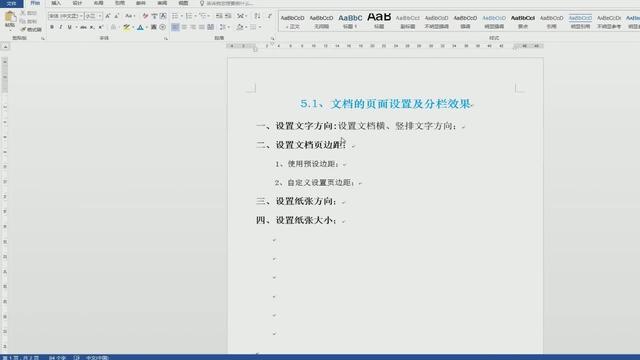
Task: Click the Tell Me search box
Action: click(x=227, y=3)
